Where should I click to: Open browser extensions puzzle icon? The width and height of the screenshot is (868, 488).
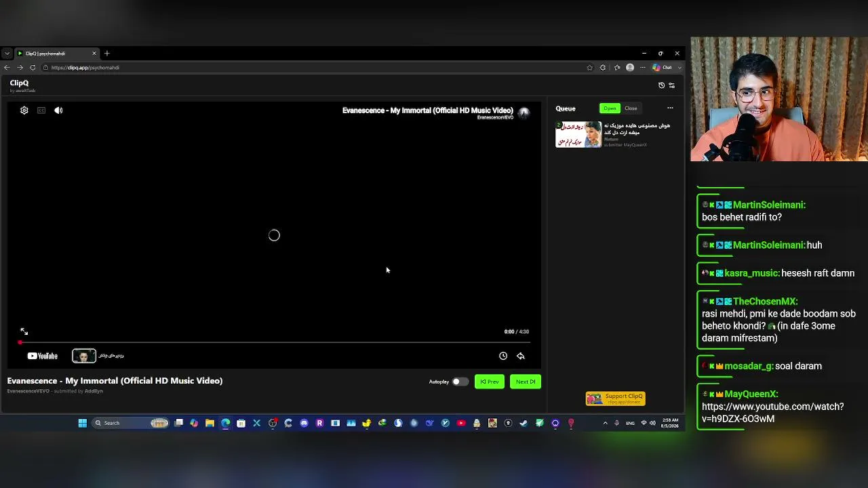[603, 68]
